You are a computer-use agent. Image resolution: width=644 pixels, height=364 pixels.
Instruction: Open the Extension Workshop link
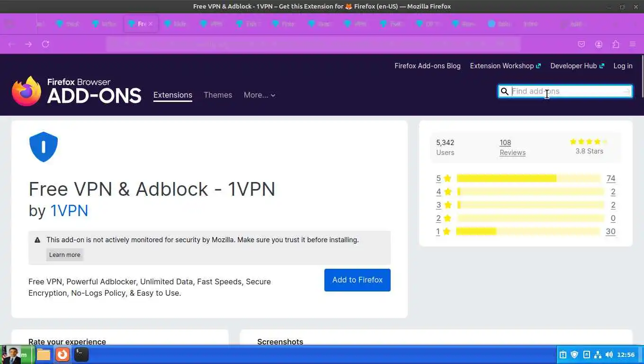point(505,66)
